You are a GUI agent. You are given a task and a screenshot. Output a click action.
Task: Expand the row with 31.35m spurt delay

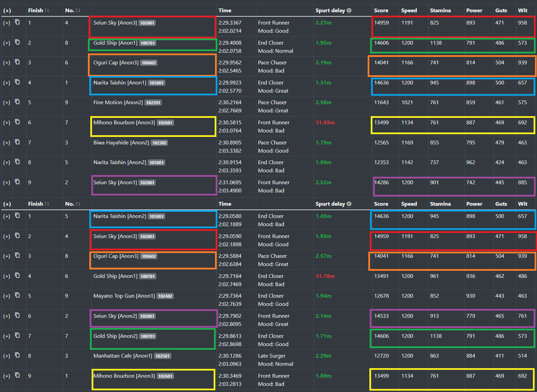pyautogui.click(x=7, y=123)
